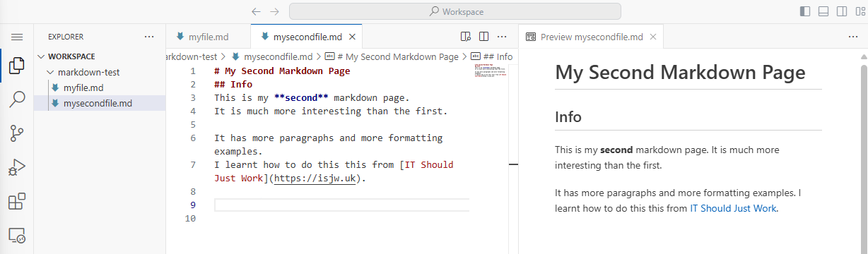
Task: Place cursor in empty editor line 9
Action: [x=341, y=205]
